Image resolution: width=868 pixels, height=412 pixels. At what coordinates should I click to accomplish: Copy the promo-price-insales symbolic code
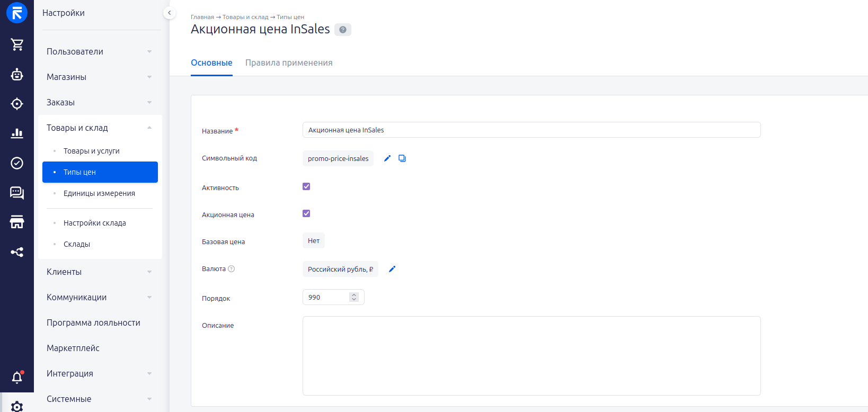pos(402,158)
